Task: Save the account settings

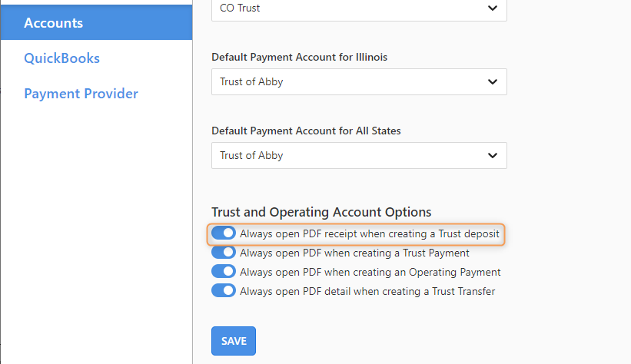Action: click(234, 341)
